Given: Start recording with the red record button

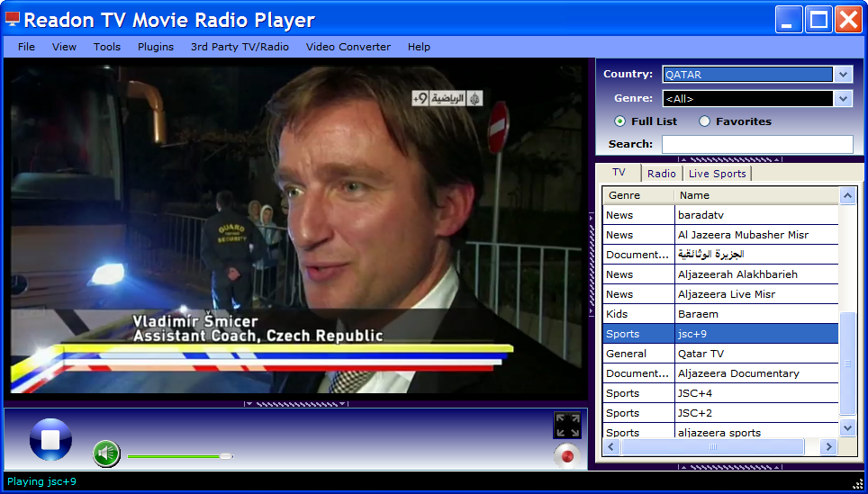Looking at the screenshot, I should 567,456.
